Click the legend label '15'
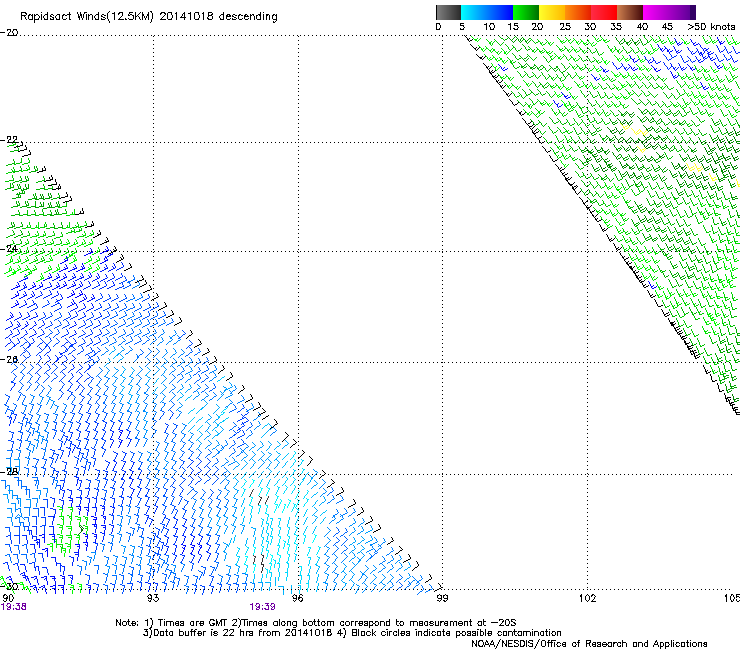The image size is (740, 650). 513,27
